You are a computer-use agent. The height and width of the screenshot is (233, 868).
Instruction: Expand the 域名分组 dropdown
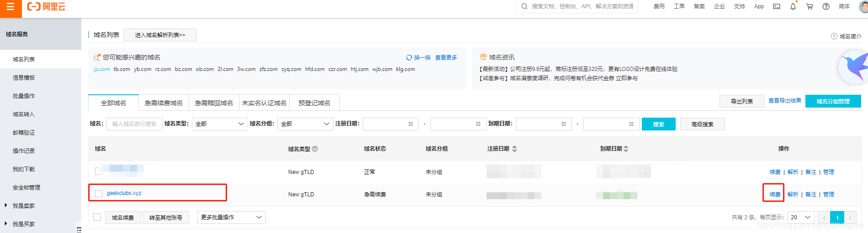pos(305,124)
